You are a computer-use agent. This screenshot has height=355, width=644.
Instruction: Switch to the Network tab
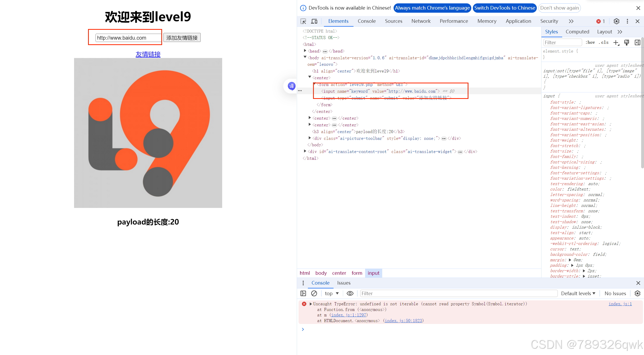pos(421,21)
